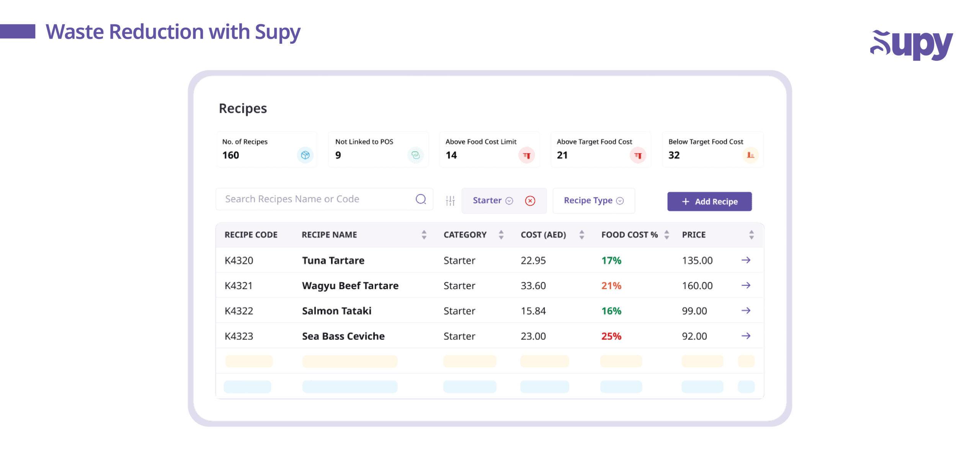Open the Salmon Tataki row arrow
Image resolution: width=980 pixels, height=458 pixels.
point(746,311)
